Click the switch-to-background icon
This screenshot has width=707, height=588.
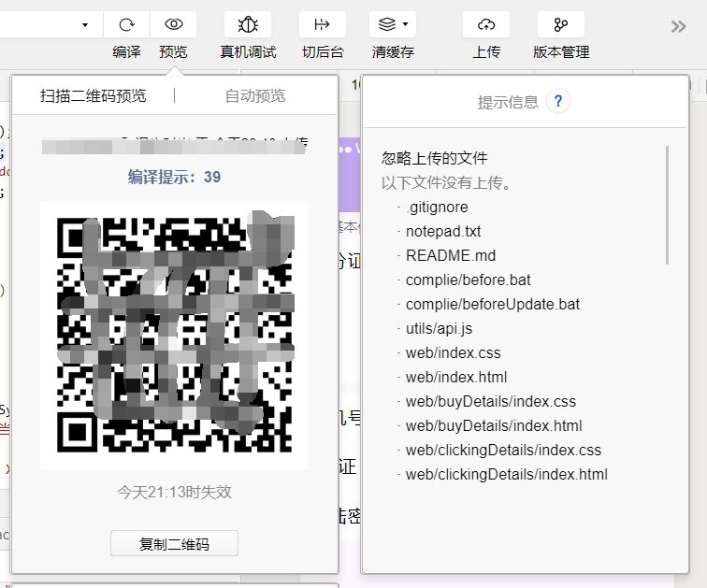[322, 24]
